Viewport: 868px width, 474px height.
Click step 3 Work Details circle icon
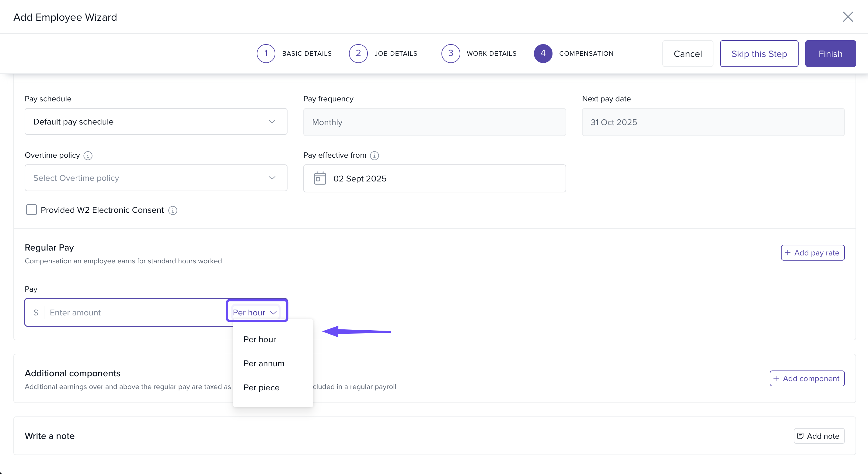(451, 53)
